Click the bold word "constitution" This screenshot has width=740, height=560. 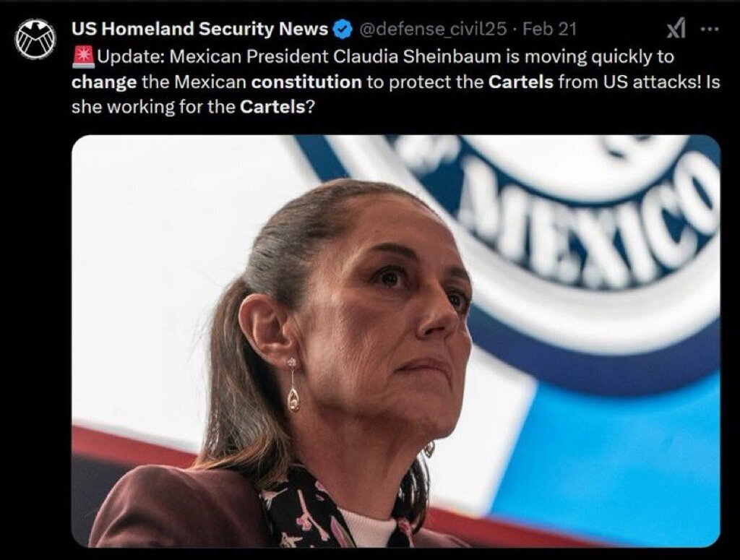306,82
